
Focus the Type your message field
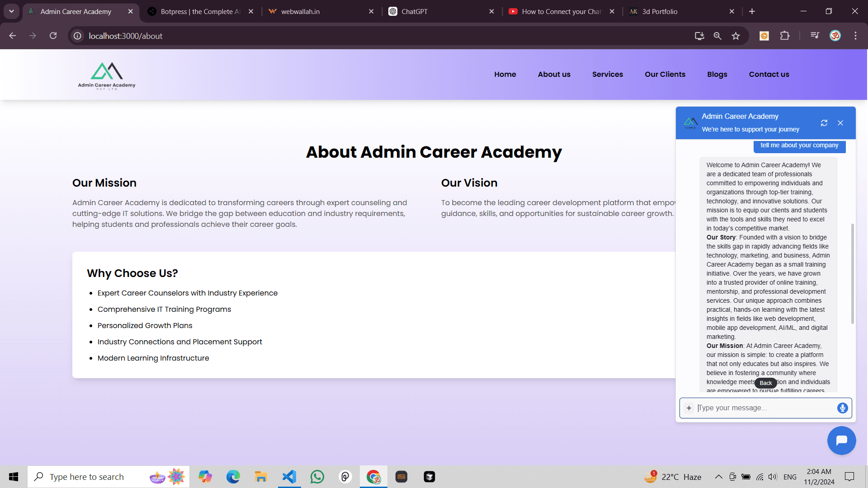pyautogui.click(x=766, y=408)
